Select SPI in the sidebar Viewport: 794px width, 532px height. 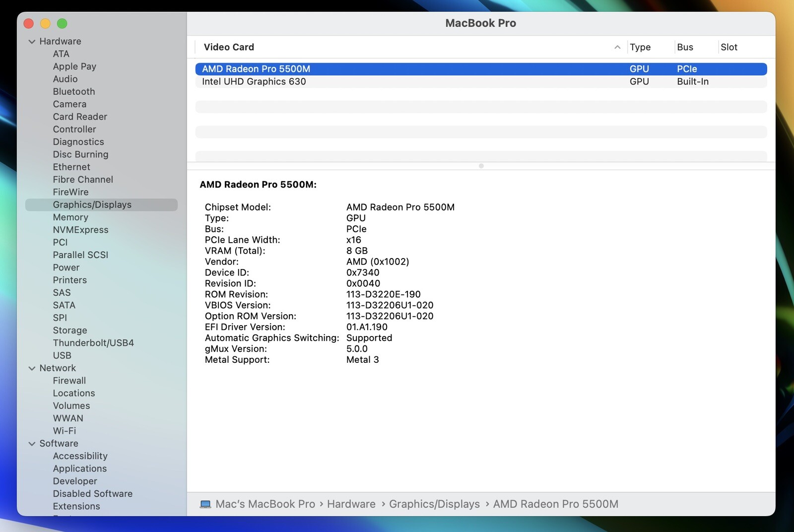(x=60, y=318)
